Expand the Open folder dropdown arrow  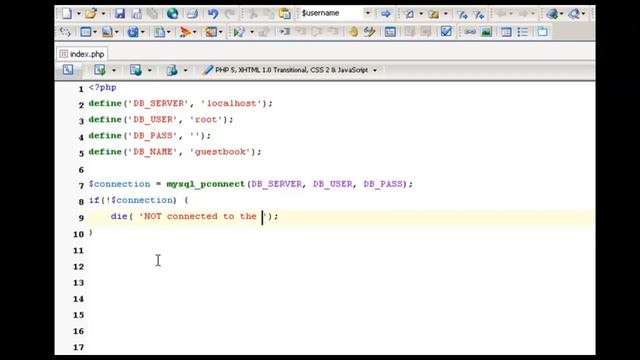[x=103, y=13]
